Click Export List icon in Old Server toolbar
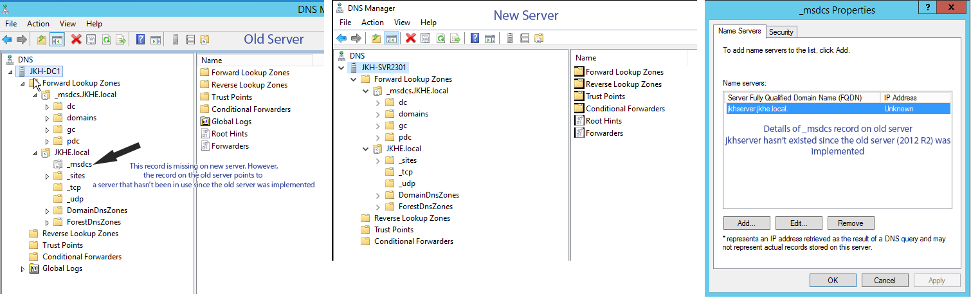 point(120,40)
